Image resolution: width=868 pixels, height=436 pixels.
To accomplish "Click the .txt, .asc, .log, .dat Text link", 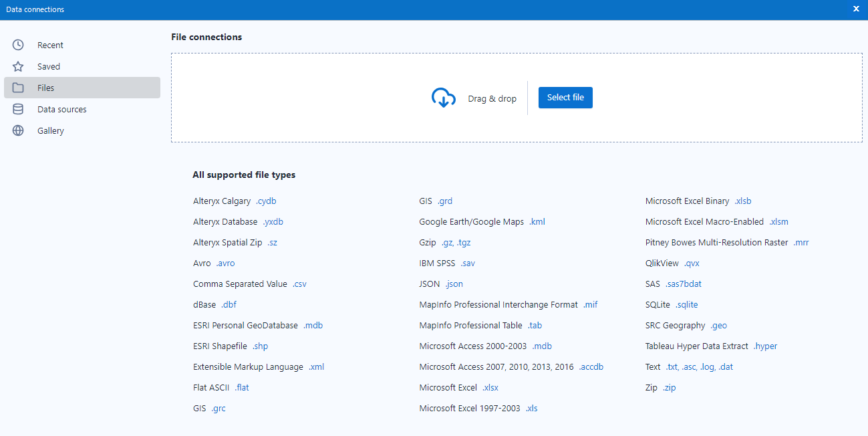I will (699, 366).
